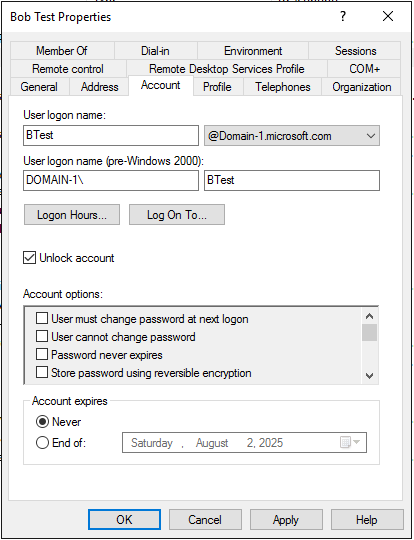
Task: Select the Never account expiry radio button
Action: (x=42, y=422)
